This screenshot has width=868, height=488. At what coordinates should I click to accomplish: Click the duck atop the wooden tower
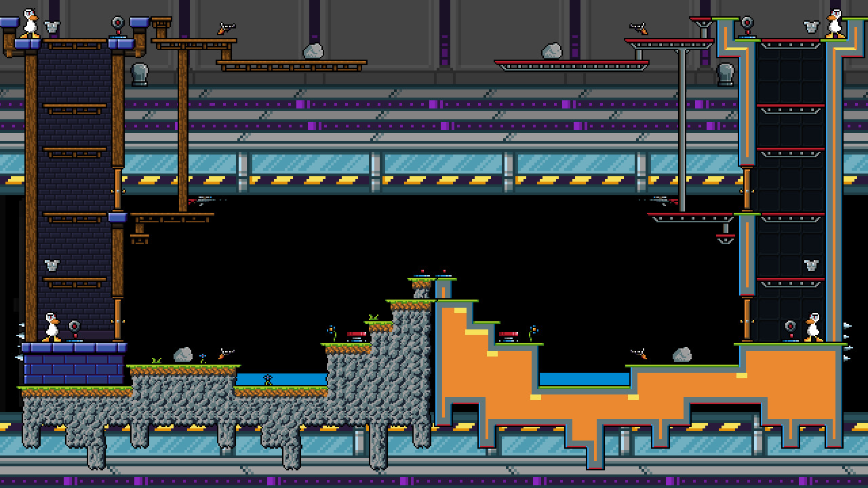(29, 23)
